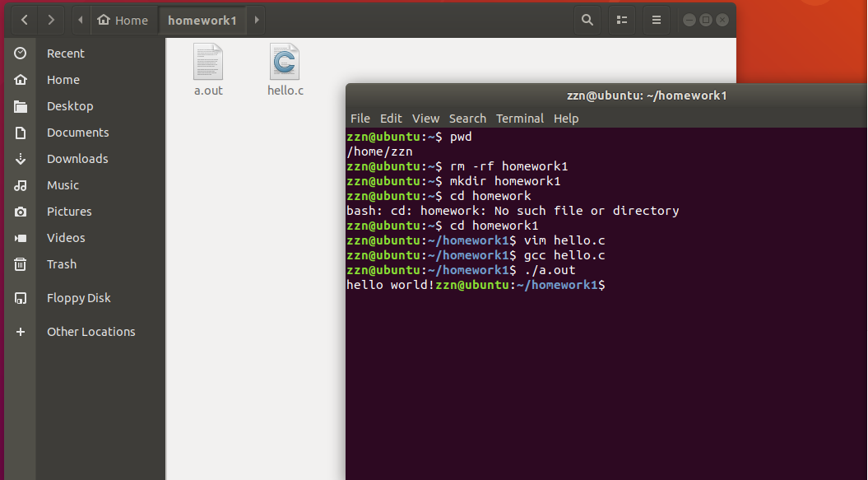868x480 pixels.
Task: Open Floppy Disk in the sidebar
Action: 79,298
